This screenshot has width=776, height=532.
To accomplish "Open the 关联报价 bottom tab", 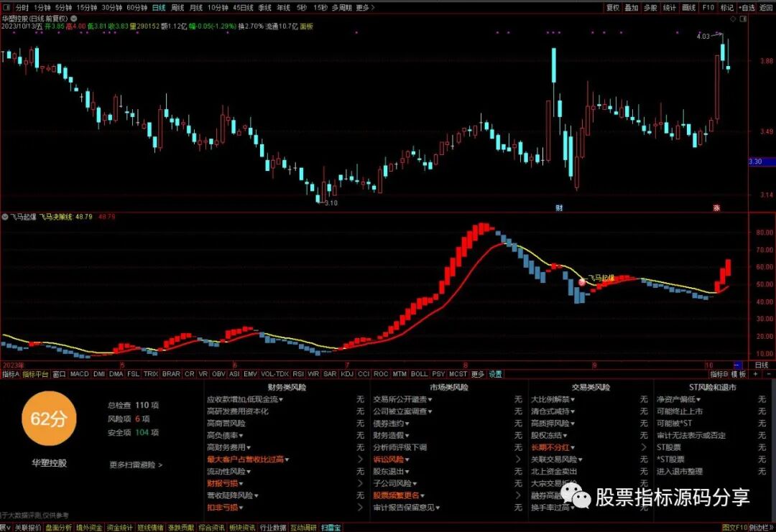I will [x=28, y=528].
